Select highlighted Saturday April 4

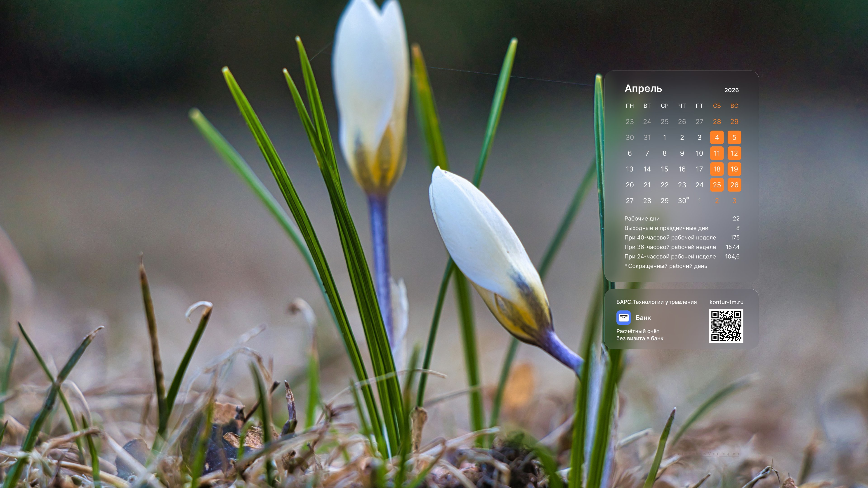(717, 137)
